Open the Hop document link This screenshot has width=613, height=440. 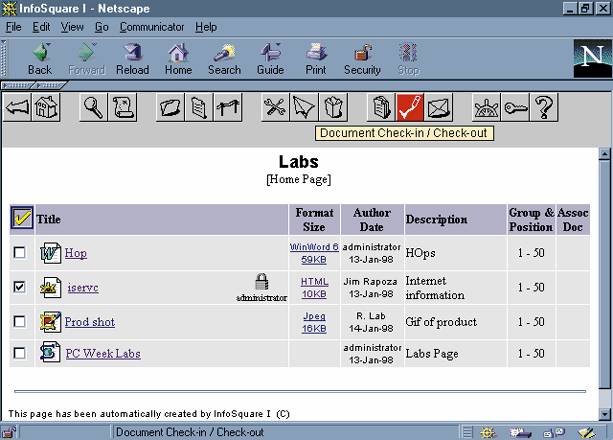pyautogui.click(x=76, y=253)
